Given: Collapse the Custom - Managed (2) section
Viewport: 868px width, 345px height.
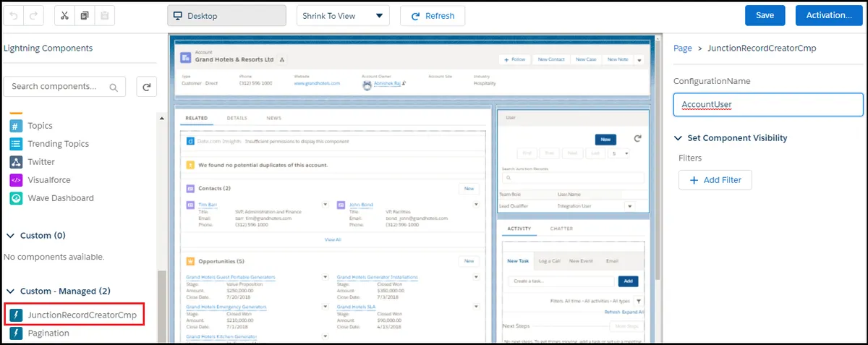Looking at the screenshot, I should [11, 291].
